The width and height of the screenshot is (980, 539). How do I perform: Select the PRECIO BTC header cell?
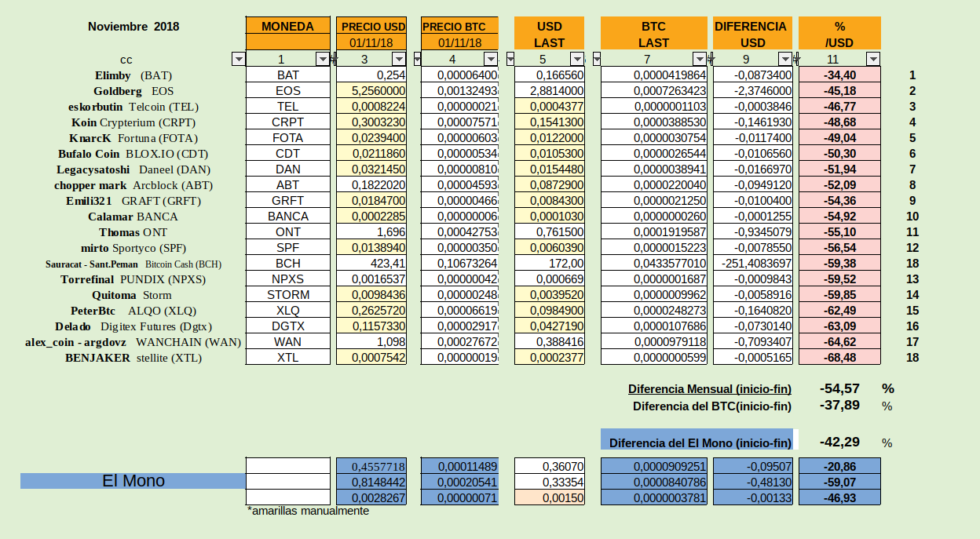(459, 26)
